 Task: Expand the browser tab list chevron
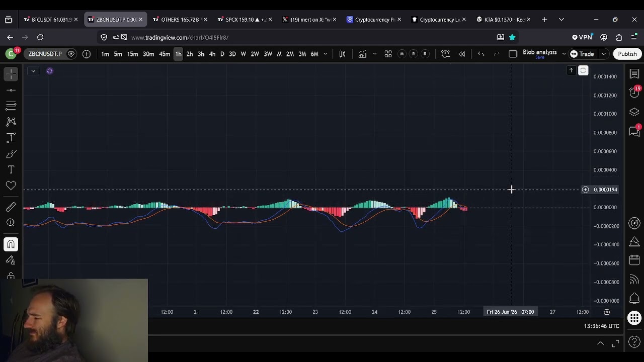click(x=561, y=20)
